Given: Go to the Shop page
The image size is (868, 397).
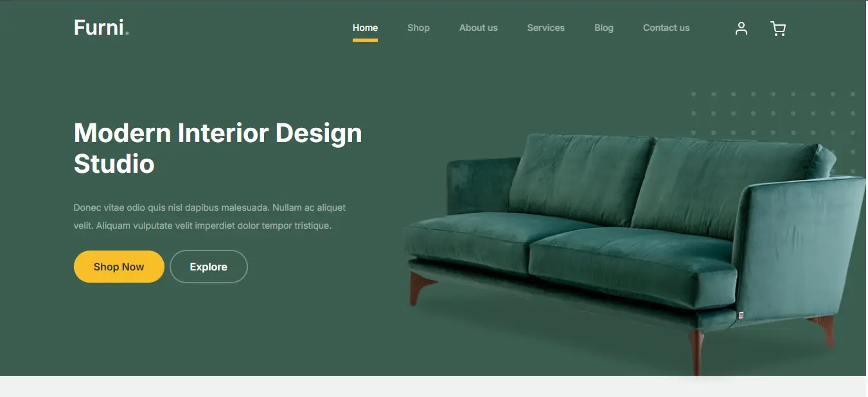Looking at the screenshot, I should 418,28.
